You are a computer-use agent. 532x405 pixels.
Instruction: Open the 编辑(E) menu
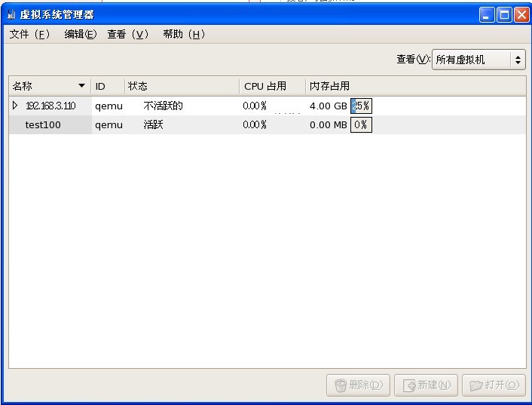pos(81,34)
